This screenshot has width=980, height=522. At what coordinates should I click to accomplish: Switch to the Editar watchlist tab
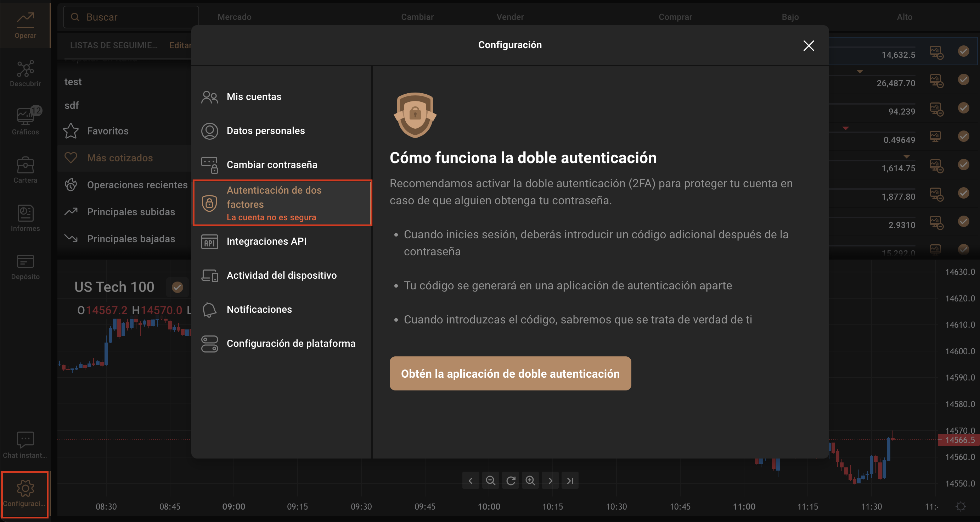[181, 45]
